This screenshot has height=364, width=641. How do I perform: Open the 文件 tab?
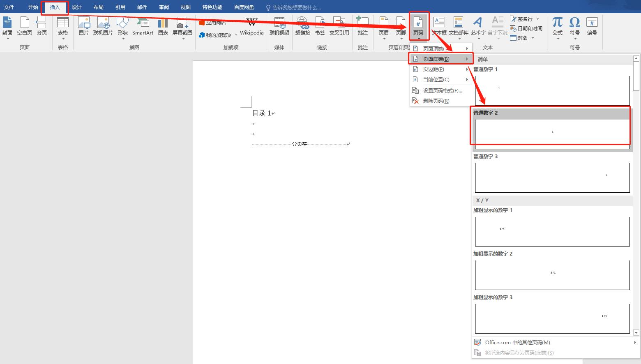point(9,7)
